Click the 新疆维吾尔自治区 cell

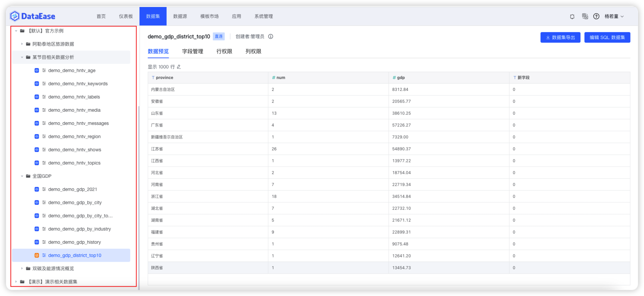[x=208, y=137]
